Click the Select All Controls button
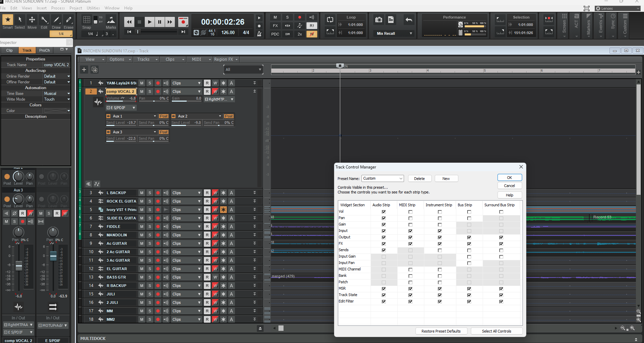 click(x=497, y=331)
